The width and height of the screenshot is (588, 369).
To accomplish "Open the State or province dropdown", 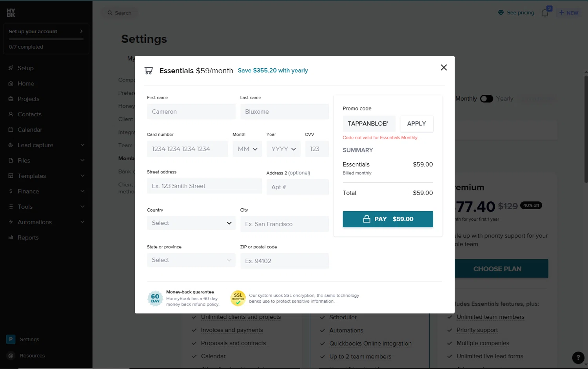I will (191, 260).
